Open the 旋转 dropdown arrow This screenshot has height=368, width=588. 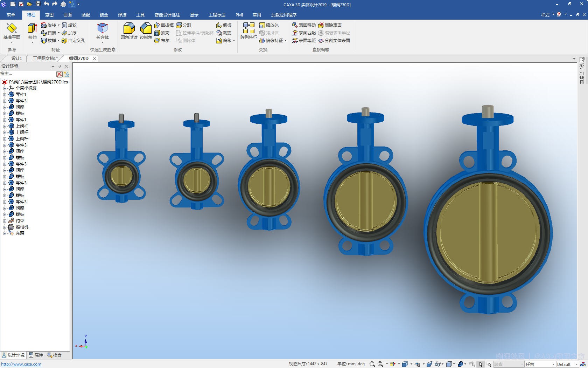[58, 25]
